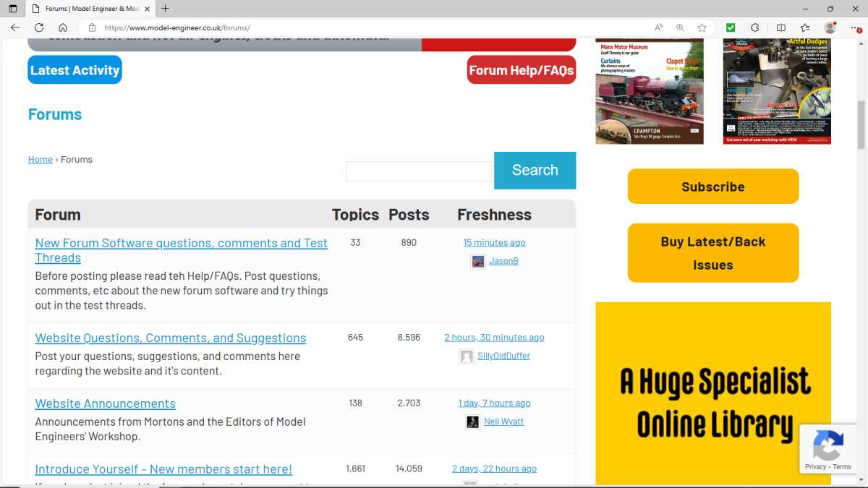Viewport: 868px width, 488px height.
Task: Select the Forums Model Engineer tab
Action: tap(91, 9)
